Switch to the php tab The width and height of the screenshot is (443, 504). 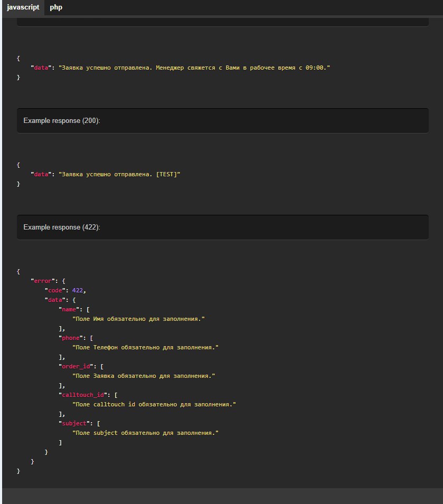tap(56, 7)
